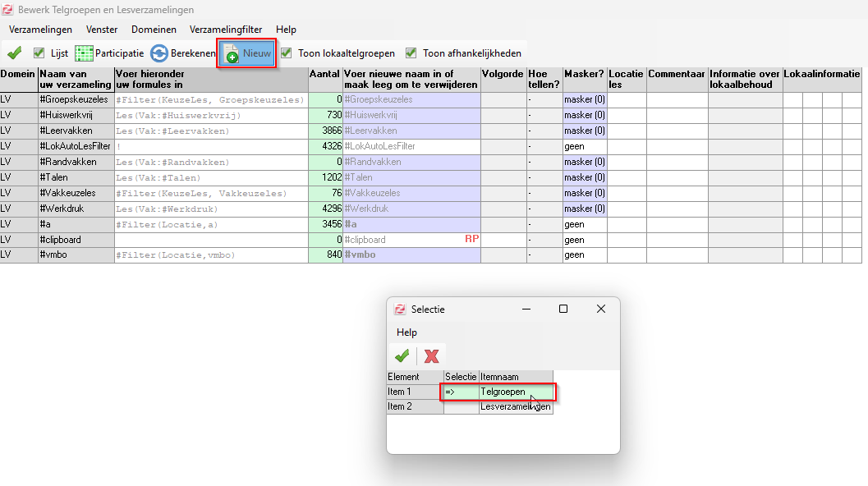Confirm selection with green check in Selectie dialog
The image size is (868, 486).
click(402, 355)
